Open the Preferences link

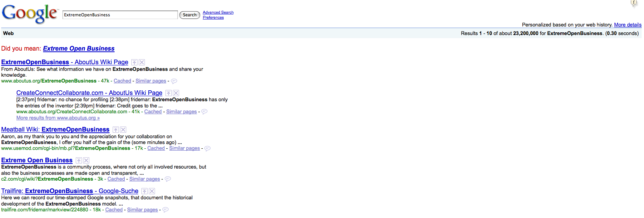pyautogui.click(x=213, y=18)
